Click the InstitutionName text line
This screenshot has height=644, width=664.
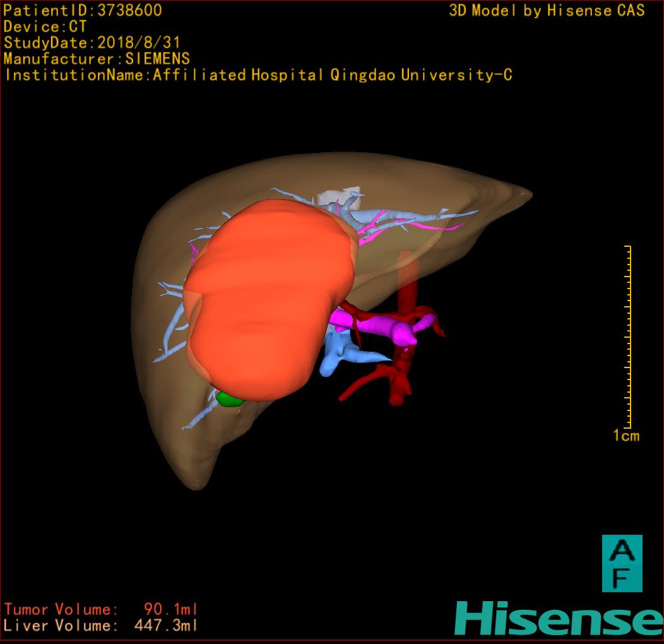(258, 75)
